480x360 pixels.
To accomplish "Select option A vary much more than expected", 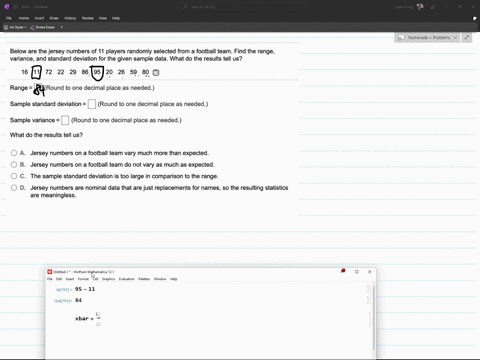I will point(14,153).
